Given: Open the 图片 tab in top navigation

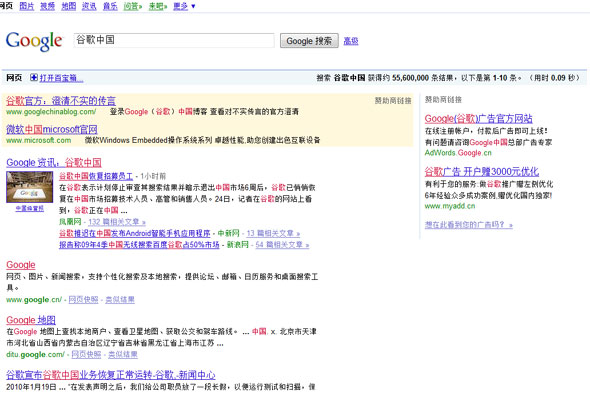Looking at the screenshot, I should click(x=26, y=6).
